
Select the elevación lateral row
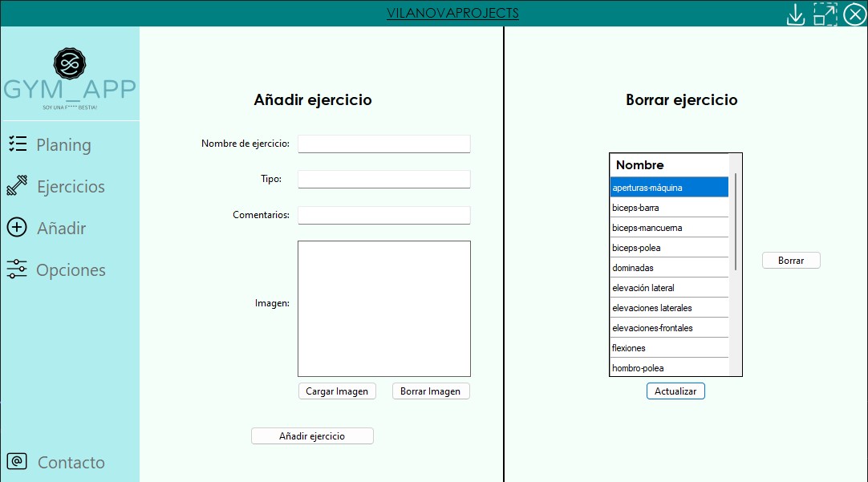[669, 288]
